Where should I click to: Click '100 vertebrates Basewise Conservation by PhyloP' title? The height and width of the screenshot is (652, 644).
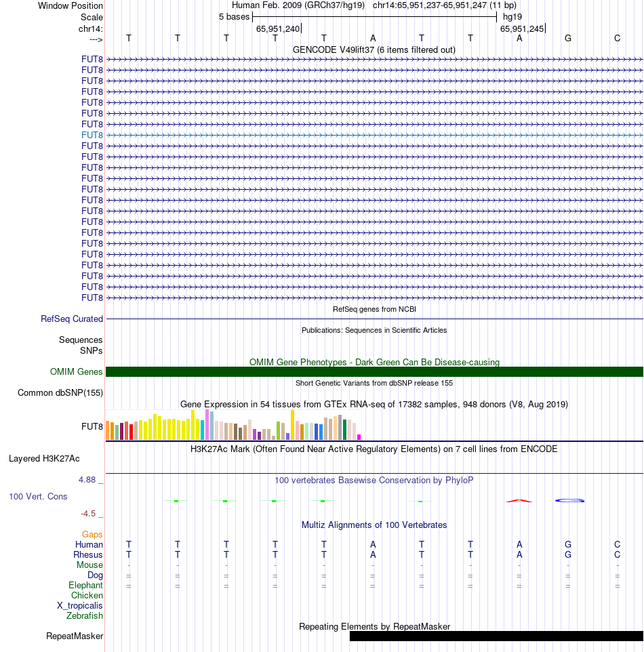coord(374,481)
